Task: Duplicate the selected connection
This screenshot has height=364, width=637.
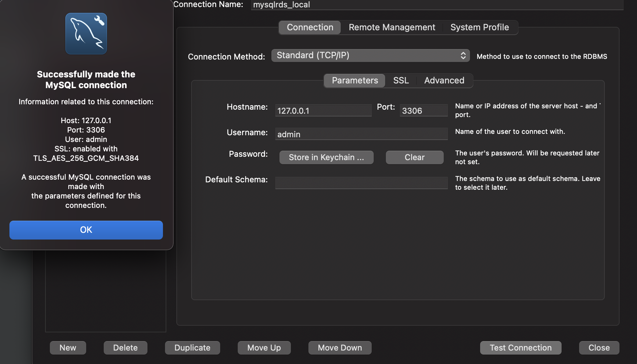Action: point(192,348)
